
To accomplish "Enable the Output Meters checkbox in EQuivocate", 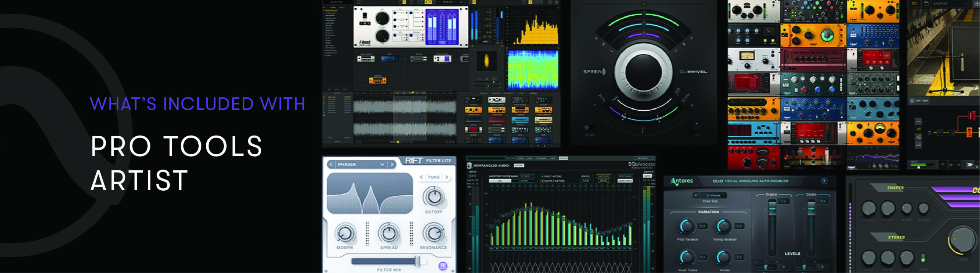I will click(542, 181).
